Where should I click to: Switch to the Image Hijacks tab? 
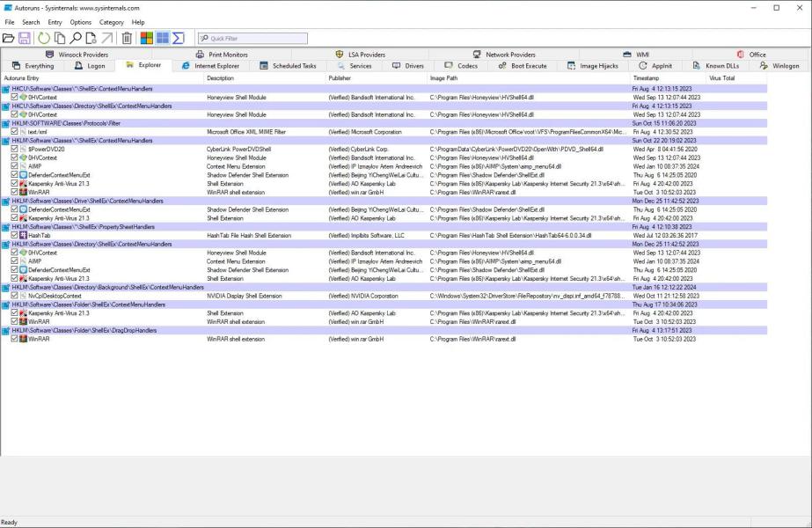(593, 66)
